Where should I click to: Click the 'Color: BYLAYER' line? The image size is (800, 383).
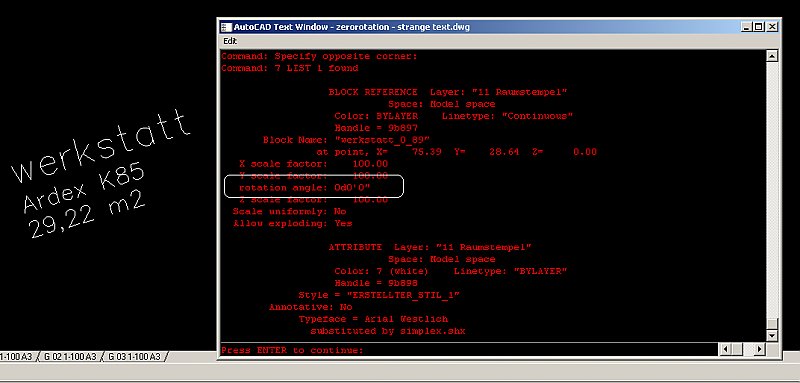tap(454, 116)
